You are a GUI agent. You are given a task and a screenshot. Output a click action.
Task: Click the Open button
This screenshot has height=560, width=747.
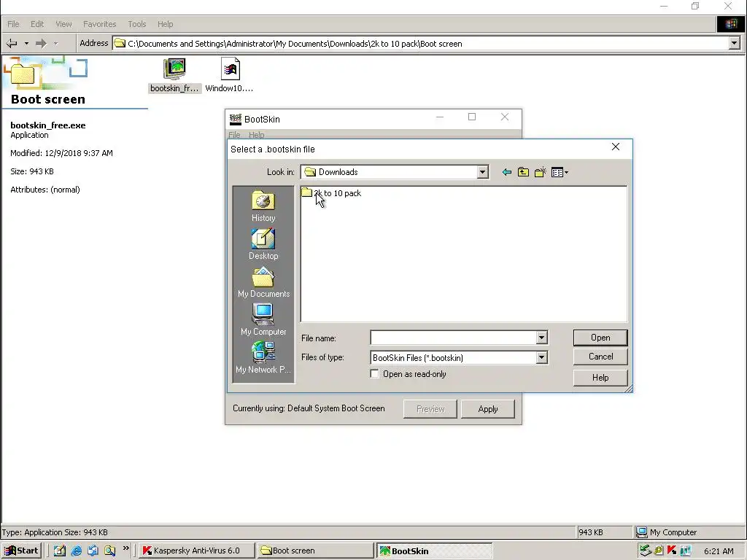[x=600, y=338]
